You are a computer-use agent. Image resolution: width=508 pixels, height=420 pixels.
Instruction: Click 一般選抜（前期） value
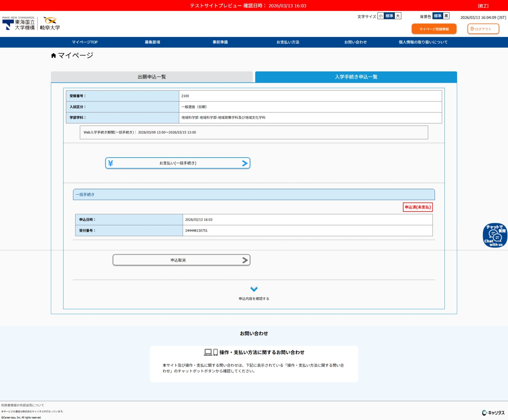pos(194,107)
